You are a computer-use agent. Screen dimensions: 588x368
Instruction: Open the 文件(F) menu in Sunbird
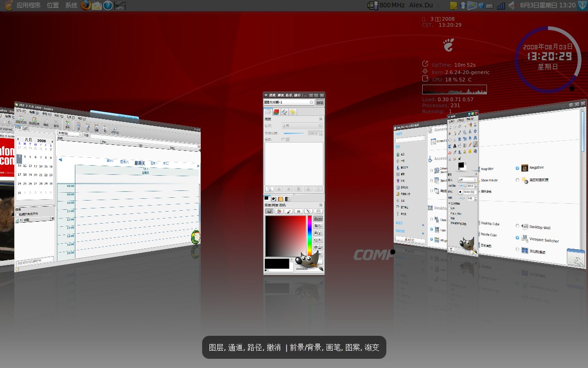tap(21, 111)
